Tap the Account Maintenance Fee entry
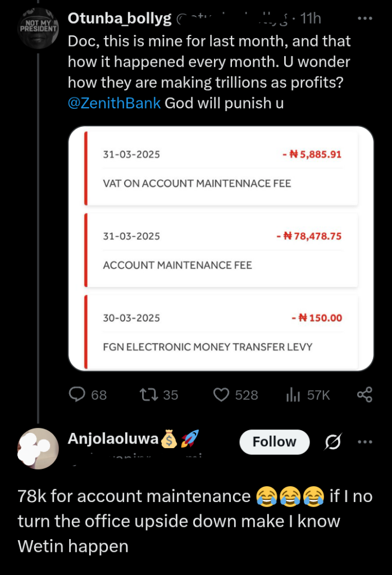This screenshot has width=392, height=575. coord(221,250)
